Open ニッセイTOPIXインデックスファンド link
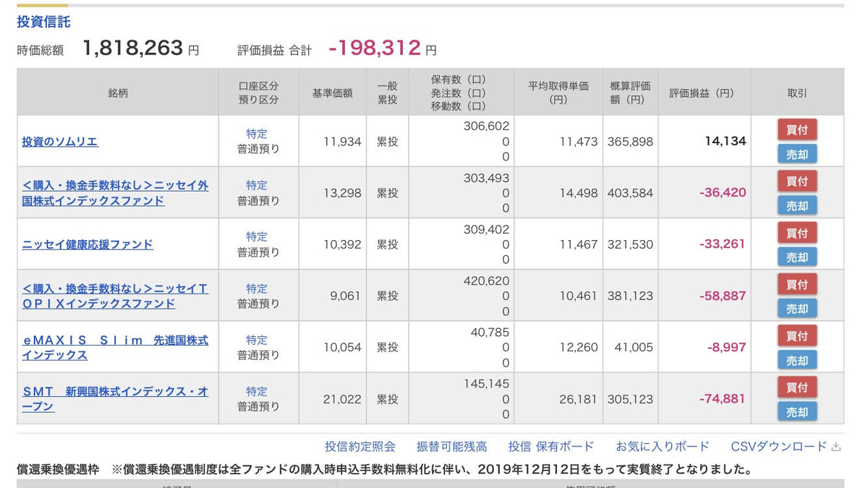 pyautogui.click(x=115, y=296)
